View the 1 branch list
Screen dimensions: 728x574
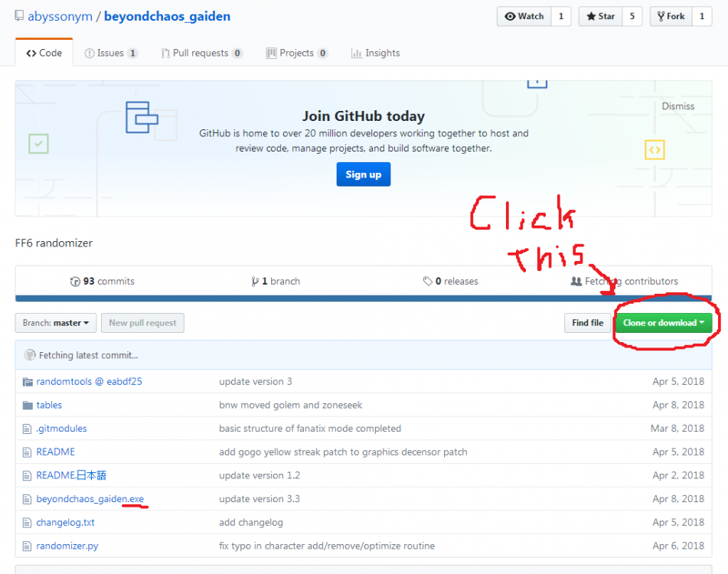tap(276, 281)
